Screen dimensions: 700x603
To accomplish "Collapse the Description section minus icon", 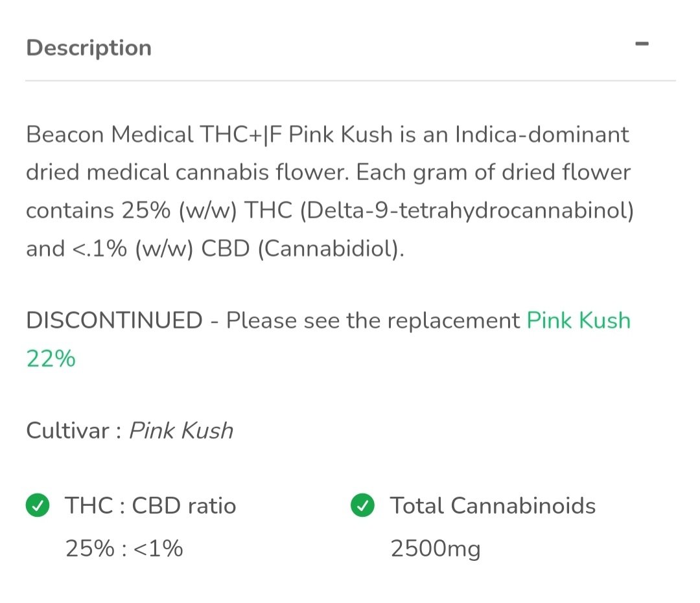I will point(642,44).
